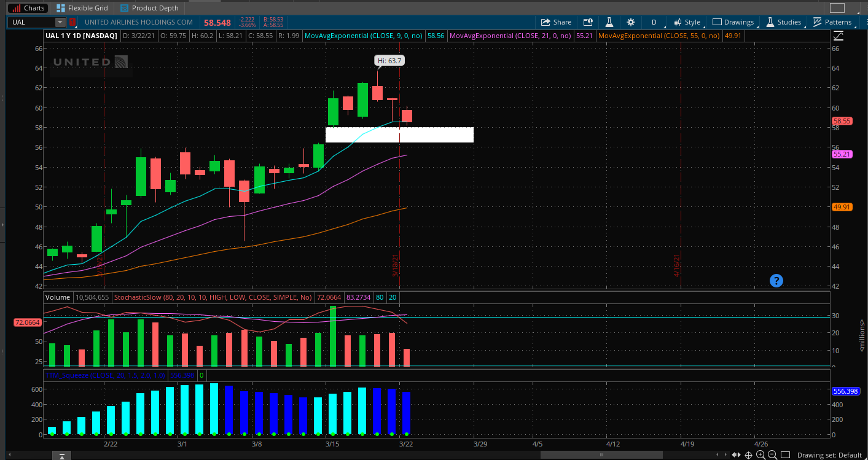868x460 pixels.
Task: Click the left sidebar expand arrow
Action: [x=2, y=225]
